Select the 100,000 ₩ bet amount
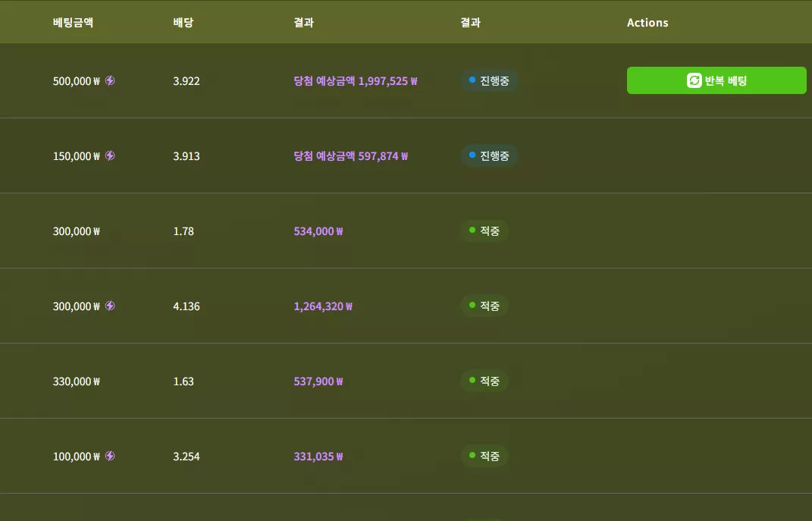The height and width of the screenshot is (521, 812). (76, 457)
